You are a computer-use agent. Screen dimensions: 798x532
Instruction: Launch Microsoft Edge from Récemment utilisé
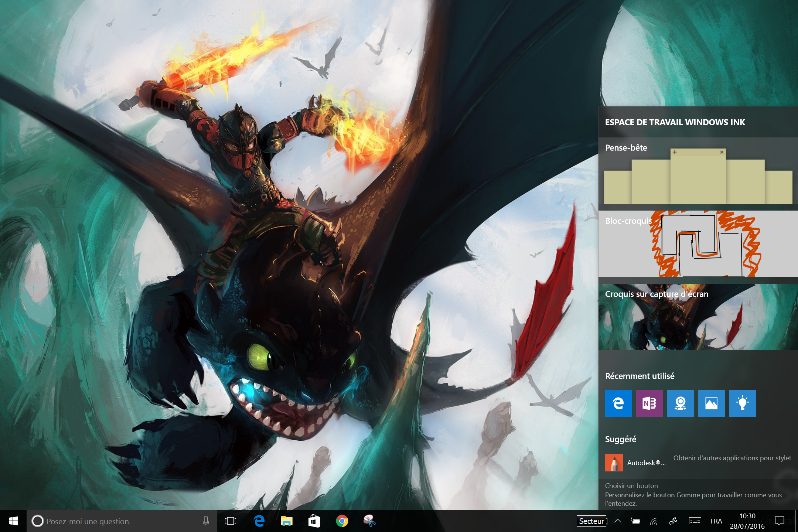[x=618, y=403]
